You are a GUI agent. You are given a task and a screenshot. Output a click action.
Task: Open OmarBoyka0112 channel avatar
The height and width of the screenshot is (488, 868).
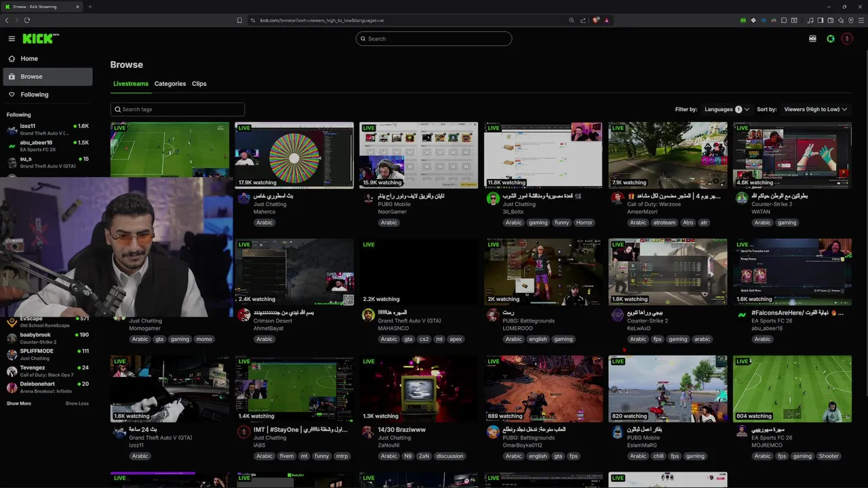coord(493,432)
